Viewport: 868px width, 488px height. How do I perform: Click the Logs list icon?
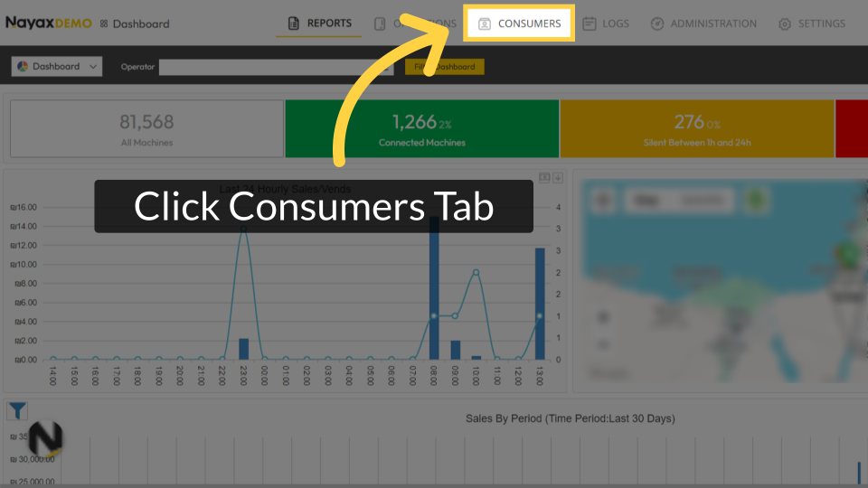[589, 23]
